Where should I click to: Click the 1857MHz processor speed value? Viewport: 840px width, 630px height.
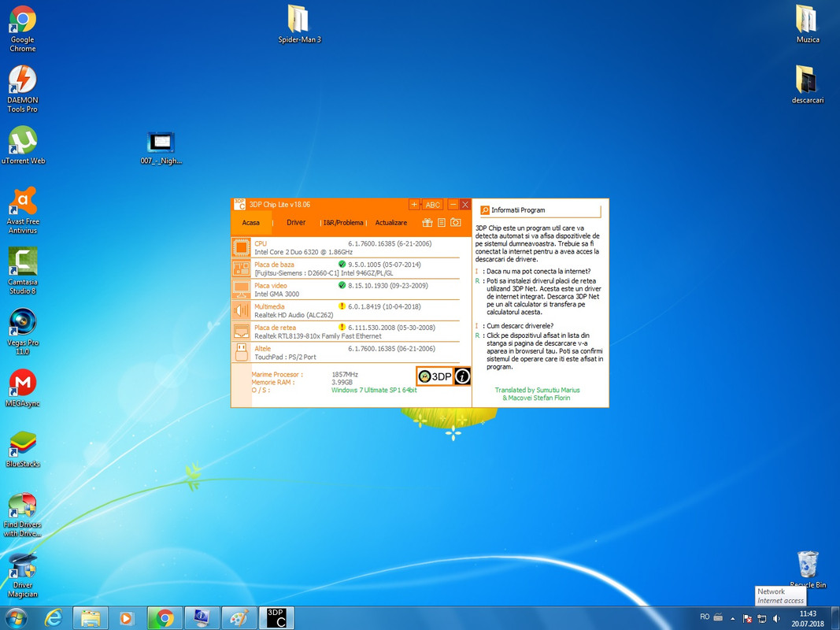345,375
